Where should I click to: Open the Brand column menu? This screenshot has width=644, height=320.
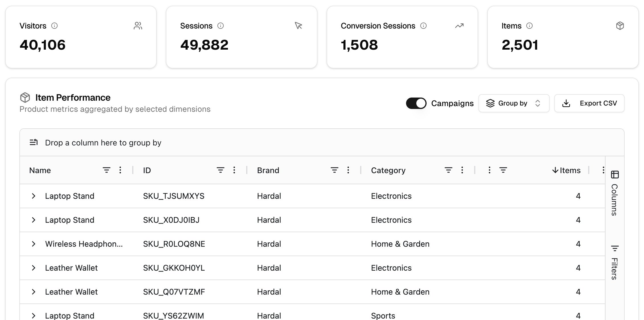tap(348, 170)
